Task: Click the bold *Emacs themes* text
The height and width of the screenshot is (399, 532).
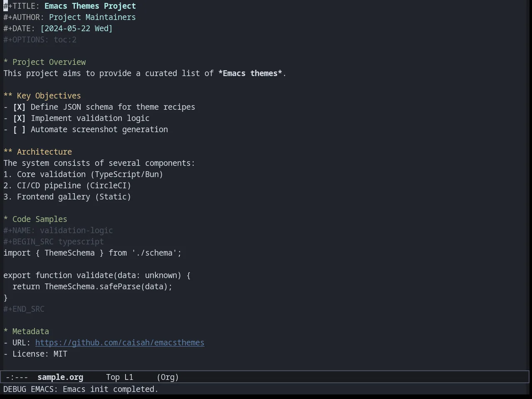Action: (x=250, y=74)
